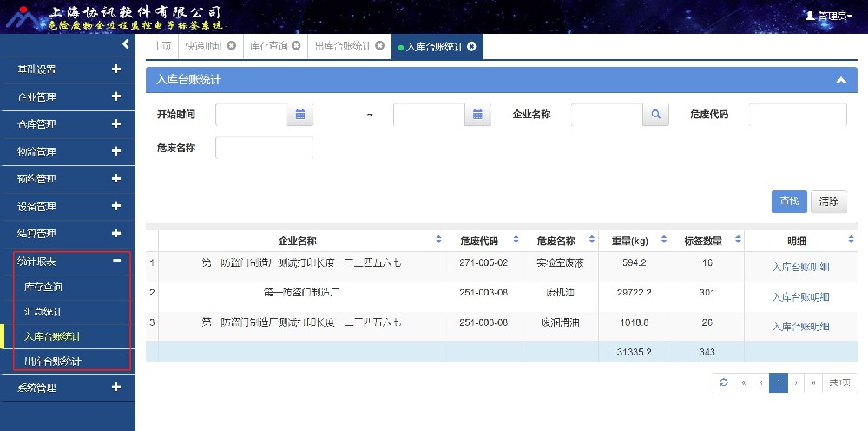
Task: Click the 594.2 weight cell
Action: click(x=634, y=262)
